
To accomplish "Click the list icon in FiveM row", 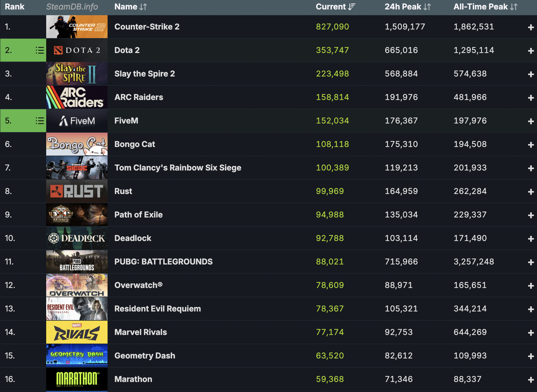I will tap(40, 121).
